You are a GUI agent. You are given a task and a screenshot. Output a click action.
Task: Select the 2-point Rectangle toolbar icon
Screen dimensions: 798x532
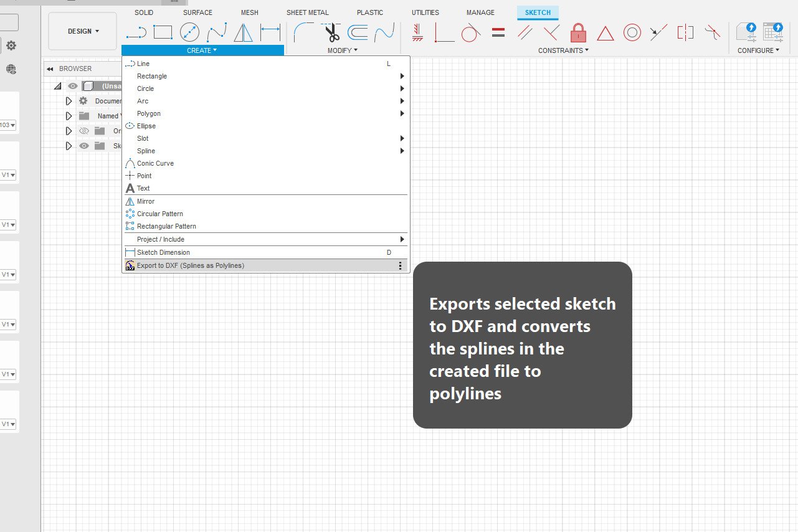pyautogui.click(x=163, y=32)
